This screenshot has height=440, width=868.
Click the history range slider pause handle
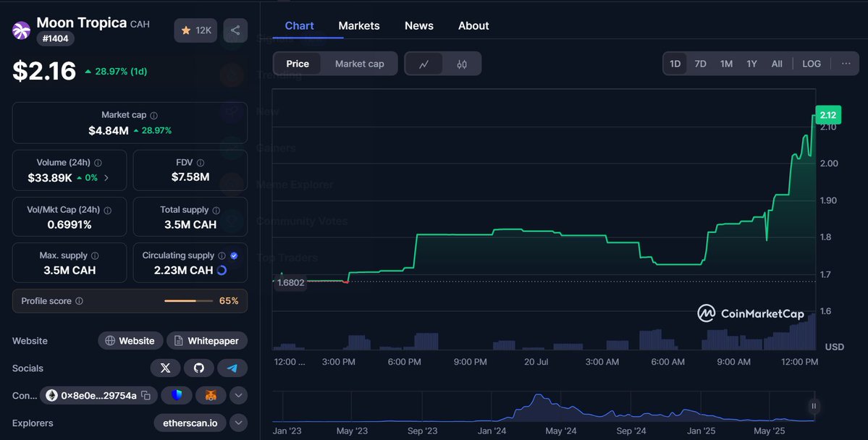[x=814, y=406]
